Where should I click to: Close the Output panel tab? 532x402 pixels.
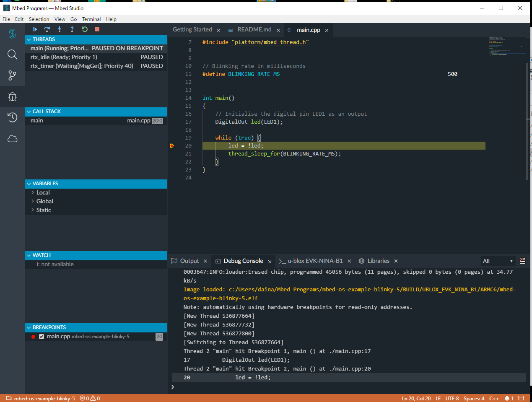pos(205,261)
